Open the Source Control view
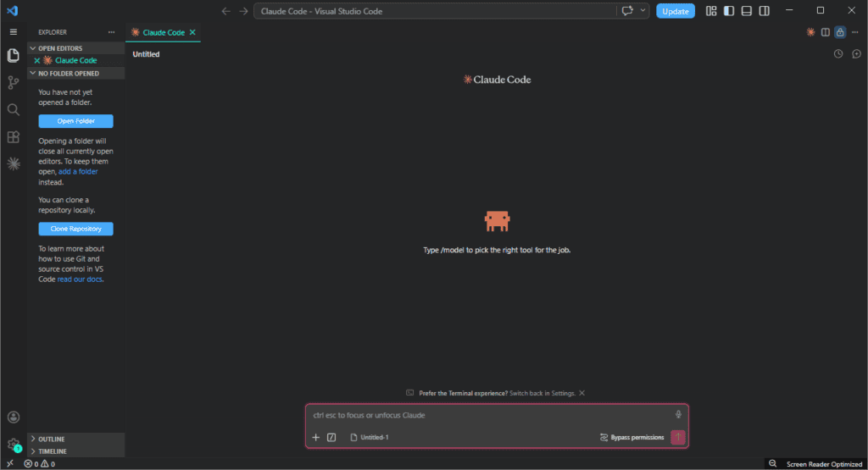The height and width of the screenshot is (470, 868). [13, 82]
